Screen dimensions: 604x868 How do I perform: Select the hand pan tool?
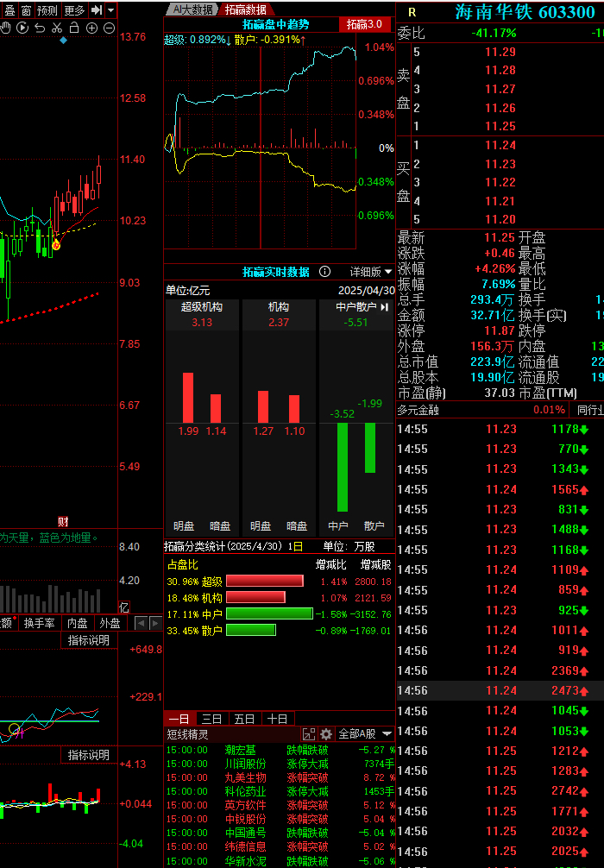click(5, 28)
